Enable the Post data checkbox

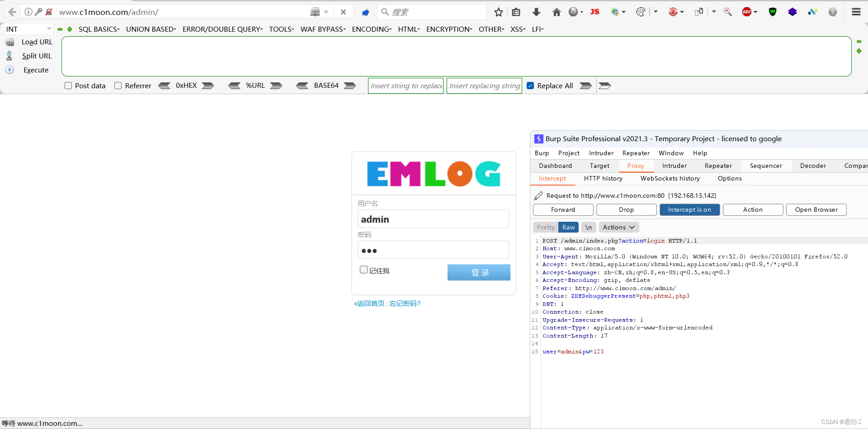pos(68,86)
